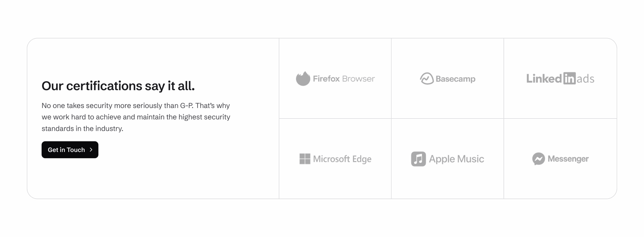The height and width of the screenshot is (237, 644).
Task: Click the 'Apple Music' logo text
Action: pyautogui.click(x=456, y=159)
